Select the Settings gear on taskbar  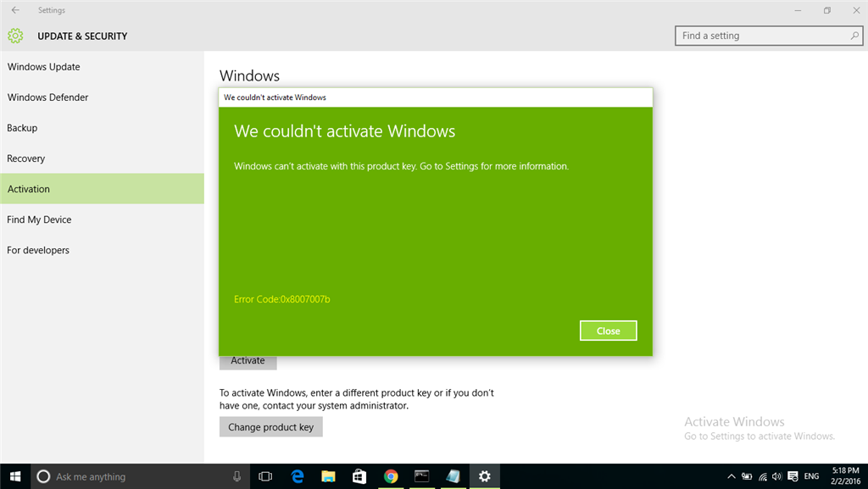pos(484,476)
